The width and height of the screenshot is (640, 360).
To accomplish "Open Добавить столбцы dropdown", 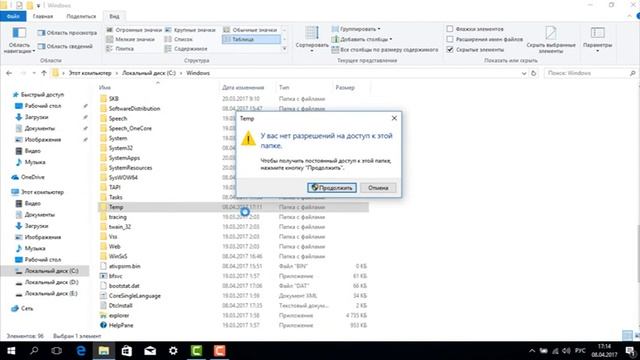I will (x=362, y=39).
